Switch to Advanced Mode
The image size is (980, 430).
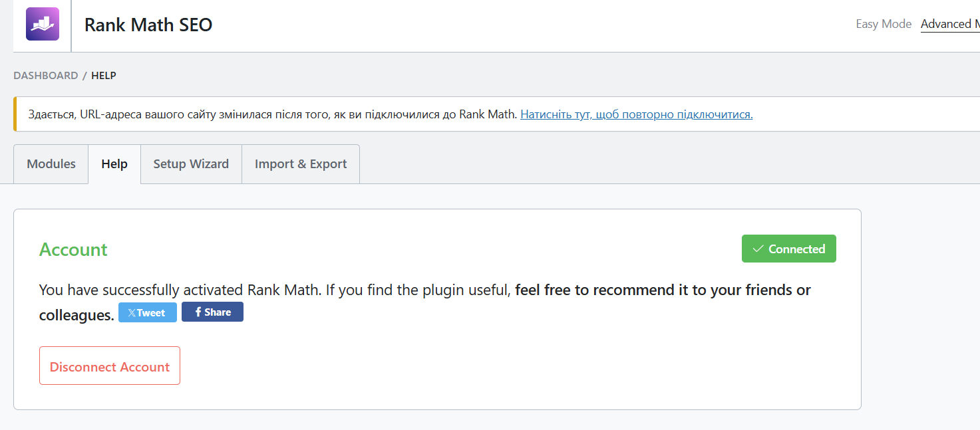(x=949, y=24)
